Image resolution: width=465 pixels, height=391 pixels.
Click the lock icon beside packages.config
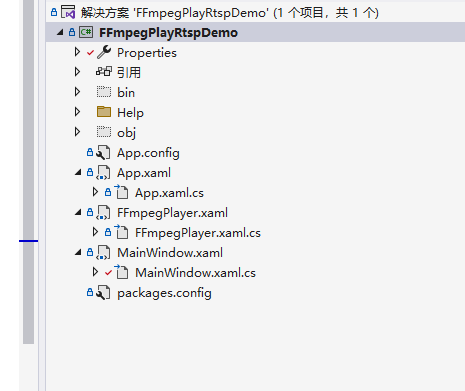click(90, 292)
